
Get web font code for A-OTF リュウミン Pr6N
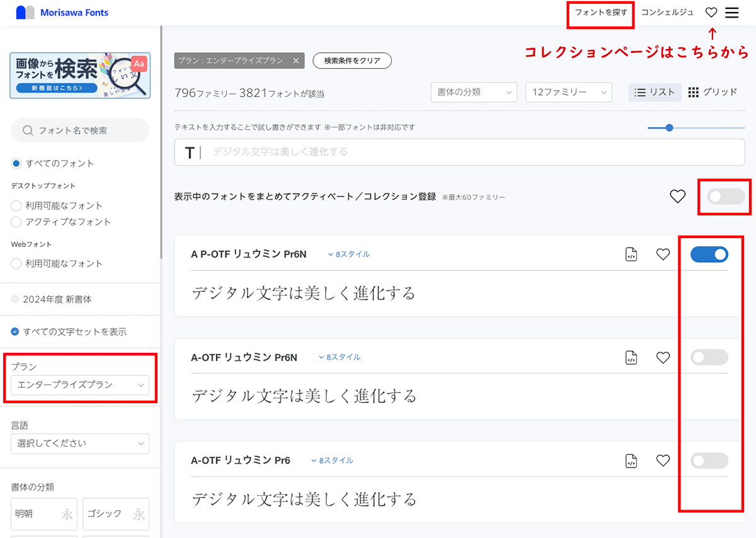(631, 358)
